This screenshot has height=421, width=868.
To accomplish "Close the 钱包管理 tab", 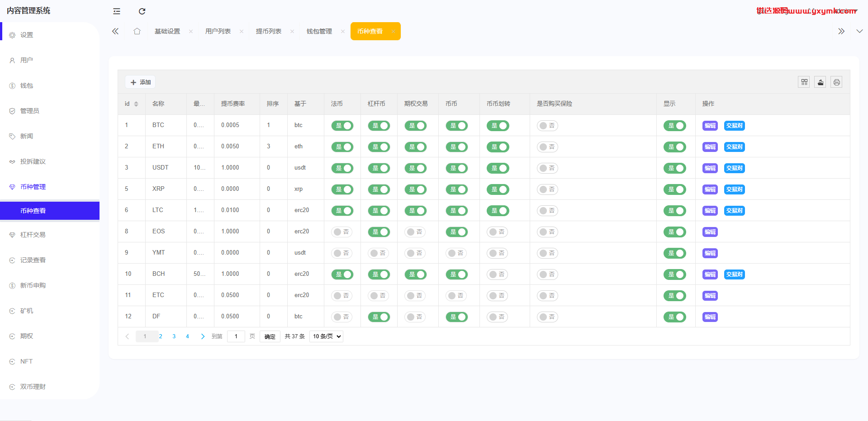I will click(343, 31).
